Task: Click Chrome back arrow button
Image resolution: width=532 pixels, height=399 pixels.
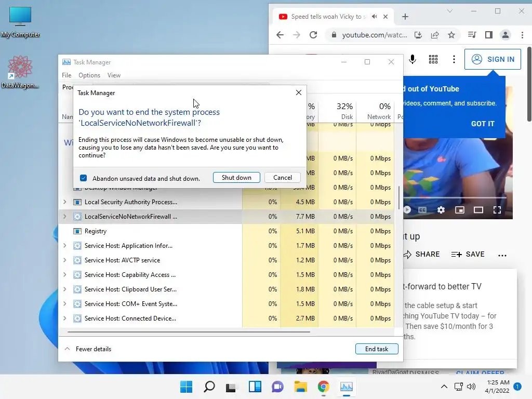Action: click(280, 35)
